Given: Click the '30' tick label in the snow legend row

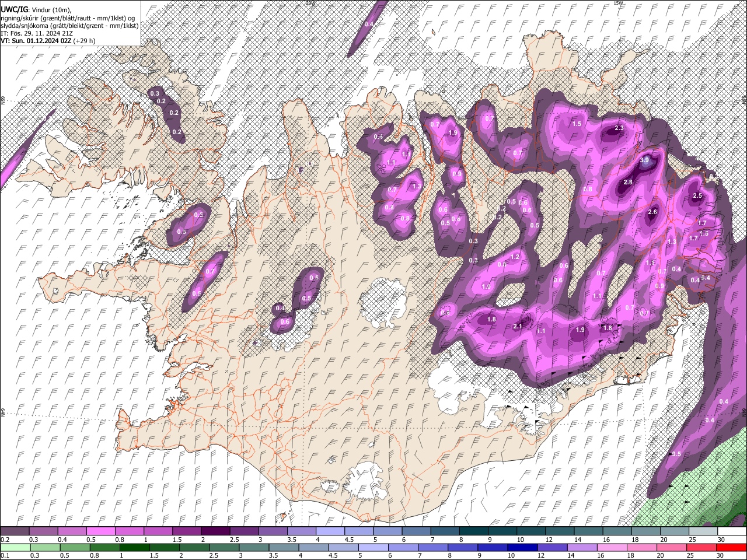Looking at the screenshot, I should [x=721, y=540].
